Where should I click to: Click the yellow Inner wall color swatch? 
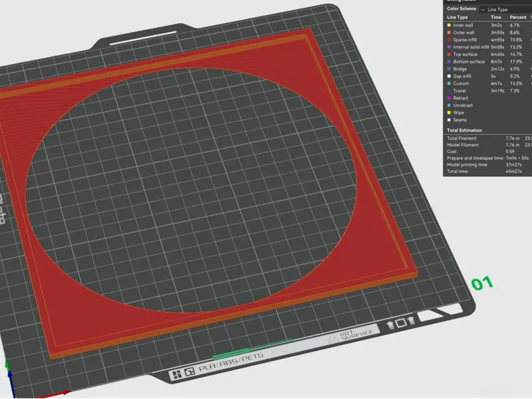(x=449, y=25)
